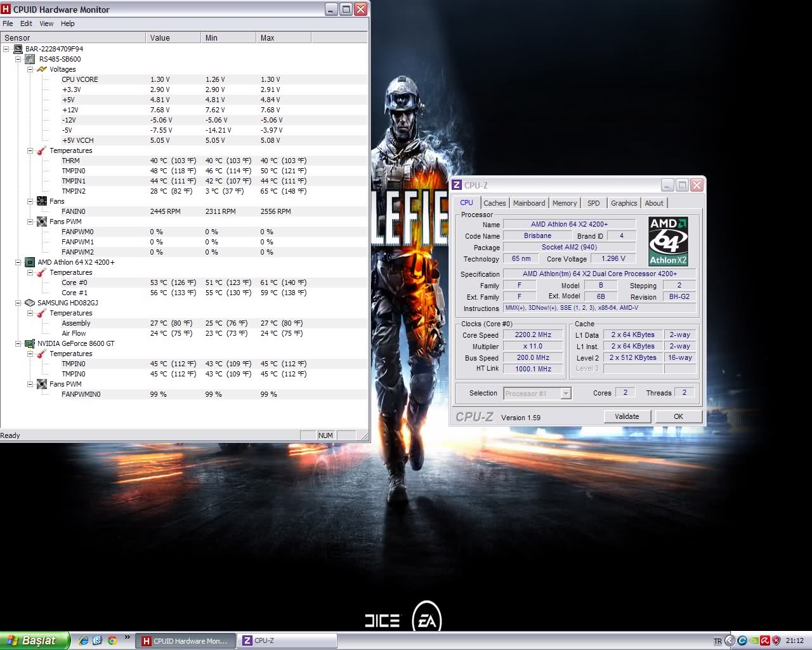Click the CPU chip icon beside AMD Athlon 64 X2 4200+
The height and width of the screenshot is (650, 812).
[30, 262]
